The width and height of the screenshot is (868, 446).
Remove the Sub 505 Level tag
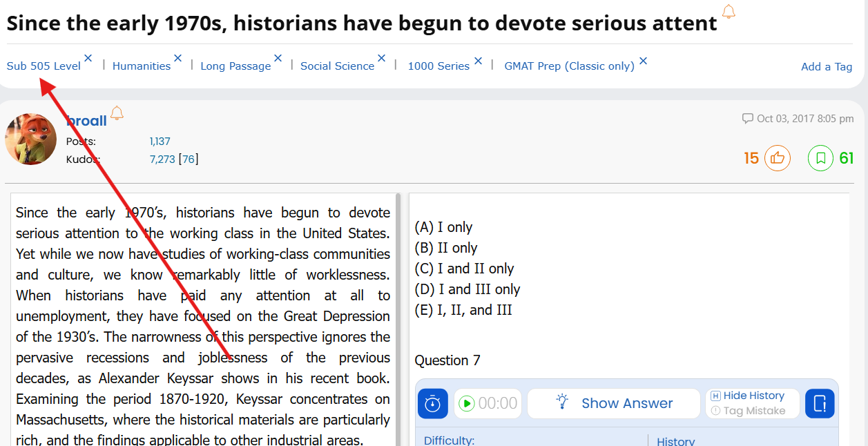(x=88, y=59)
